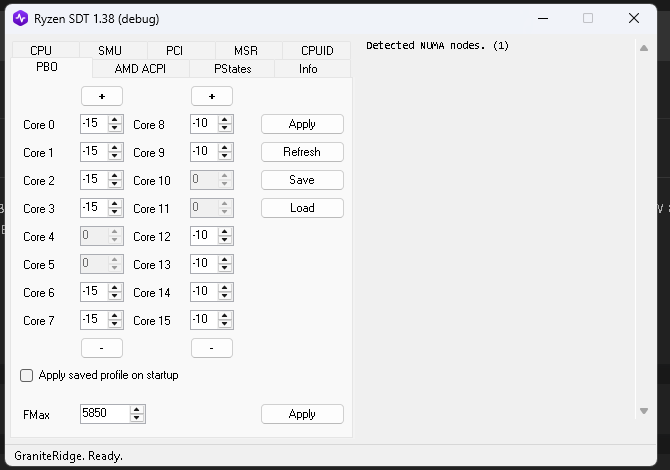Enable Apply saved profile on startup
Image resolution: width=670 pixels, height=470 pixels.
pyautogui.click(x=27, y=376)
